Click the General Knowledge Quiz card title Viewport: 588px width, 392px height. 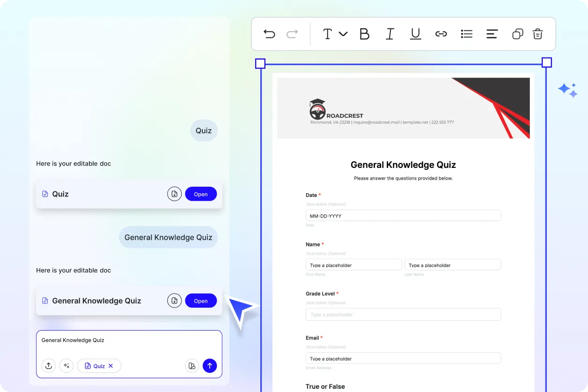pos(96,301)
